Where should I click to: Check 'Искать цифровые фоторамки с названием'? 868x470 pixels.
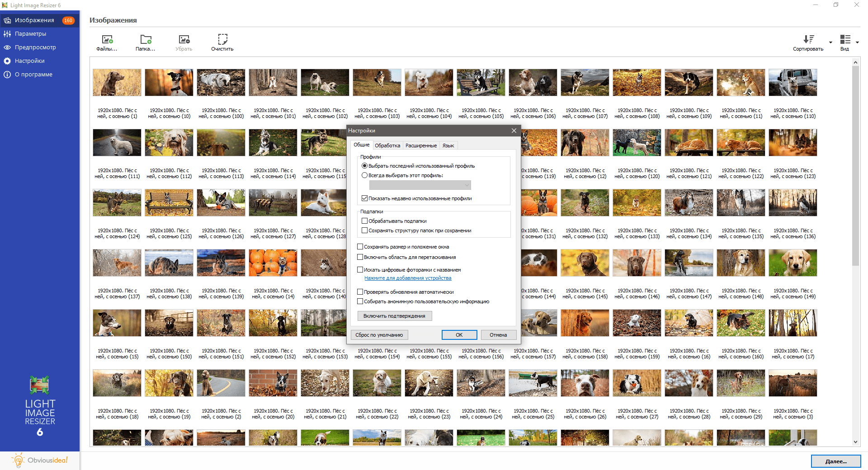point(360,270)
